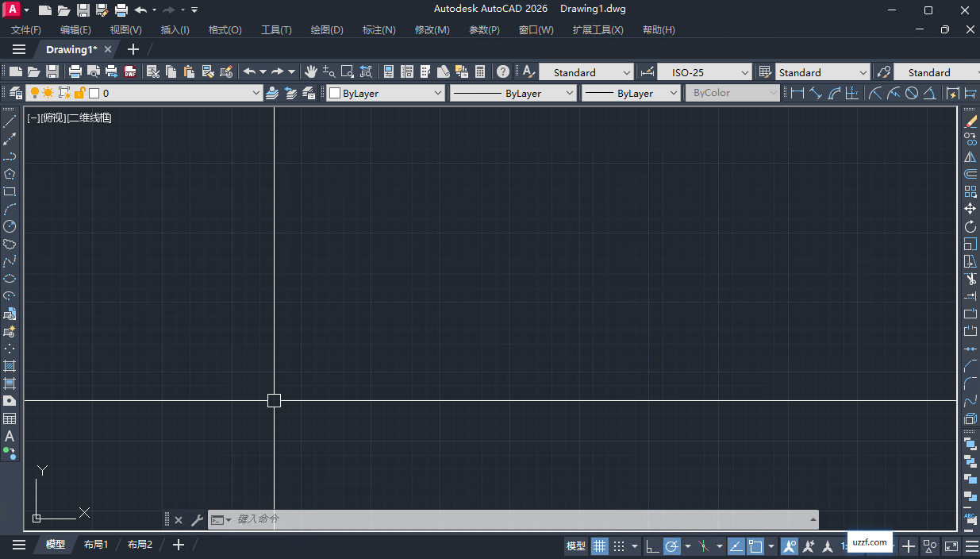Select the Revision Cloud tool

coord(10,244)
